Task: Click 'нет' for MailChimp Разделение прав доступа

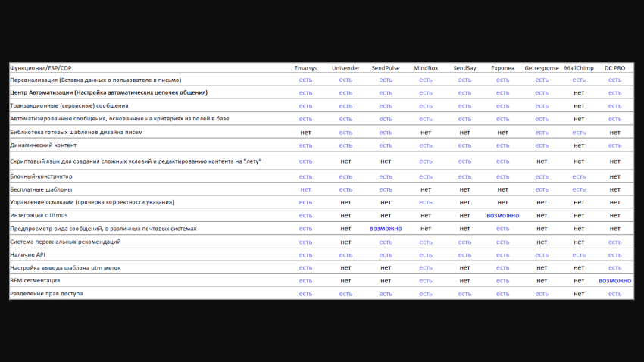Action: tap(579, 294)
